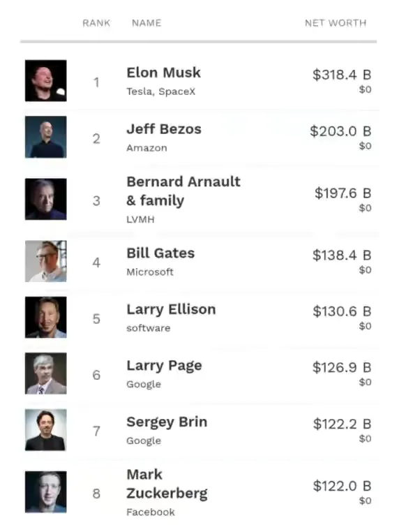Sort by the RANK column header
This screenshot has width=399, height=532.
click(96, 23)
